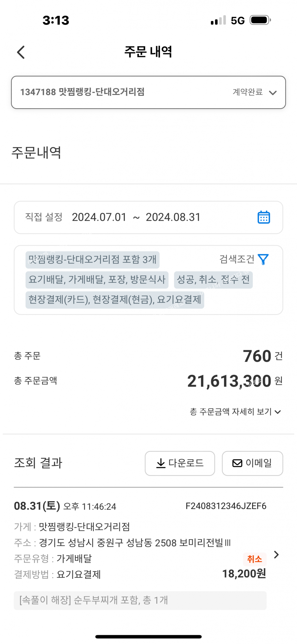The width and height of the screenshot is (297, 644).
Task: Open the calendar date picker icon
Action: (x=264, y=217)
